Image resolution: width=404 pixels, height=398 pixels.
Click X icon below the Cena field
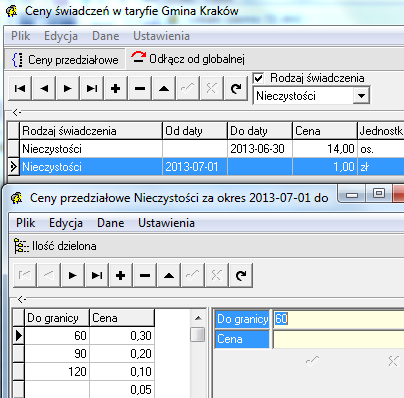[394, 361]
